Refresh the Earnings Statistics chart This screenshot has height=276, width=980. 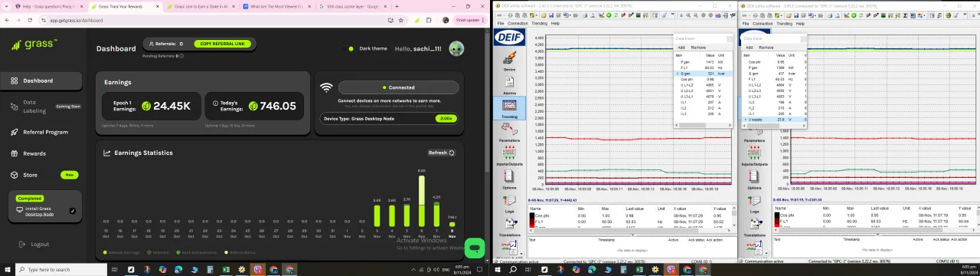441,153
